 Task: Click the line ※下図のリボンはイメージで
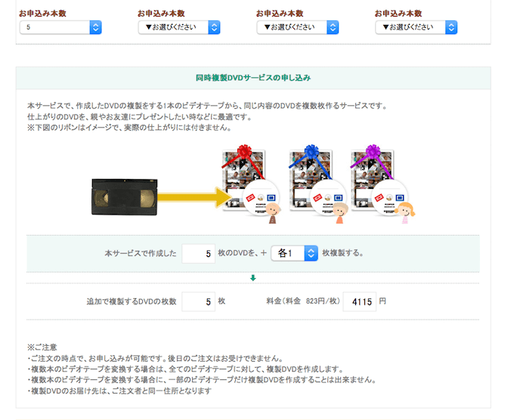[x=129, y=128]
